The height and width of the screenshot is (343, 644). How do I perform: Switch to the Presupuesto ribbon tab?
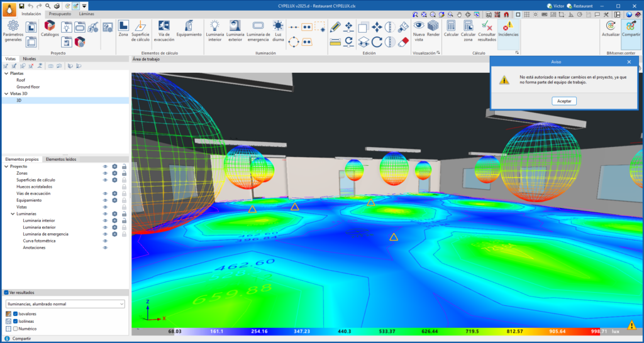point(60,13)
